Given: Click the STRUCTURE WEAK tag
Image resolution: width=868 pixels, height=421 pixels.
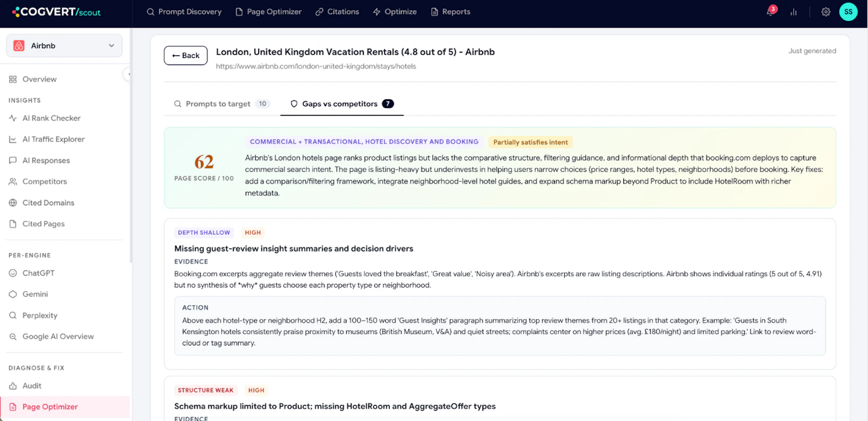Looking at the screenshot, I should pos(206,391).
